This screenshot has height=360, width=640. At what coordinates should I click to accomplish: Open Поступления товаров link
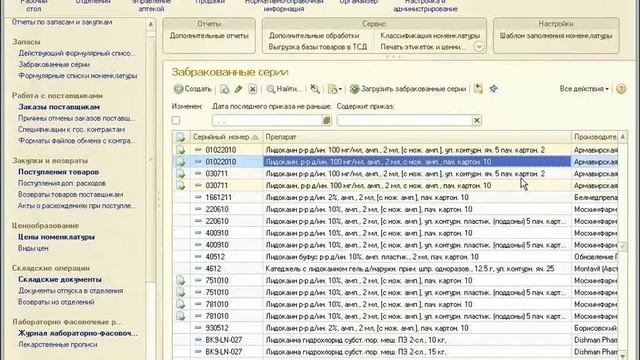click(58, 172)
